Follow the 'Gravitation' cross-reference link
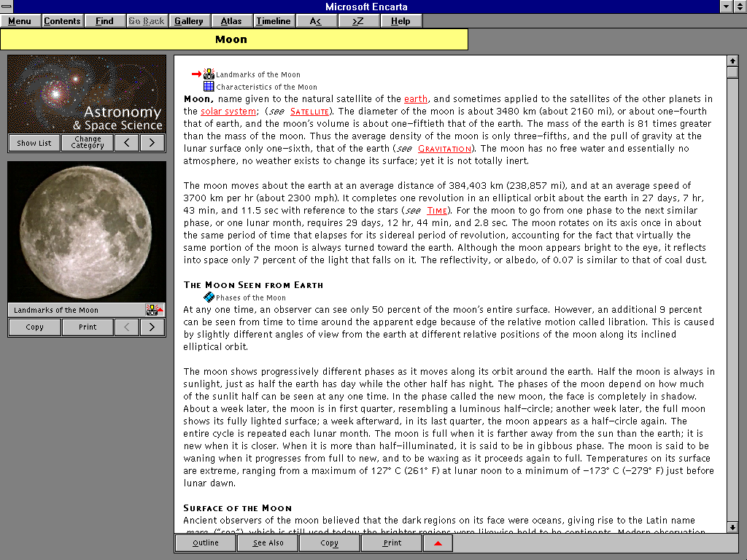This screenshot has height=560, width=747. 444,149
